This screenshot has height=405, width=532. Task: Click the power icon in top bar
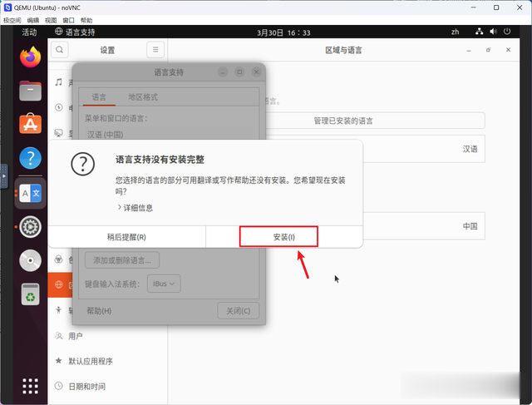(x=507, y=32)
